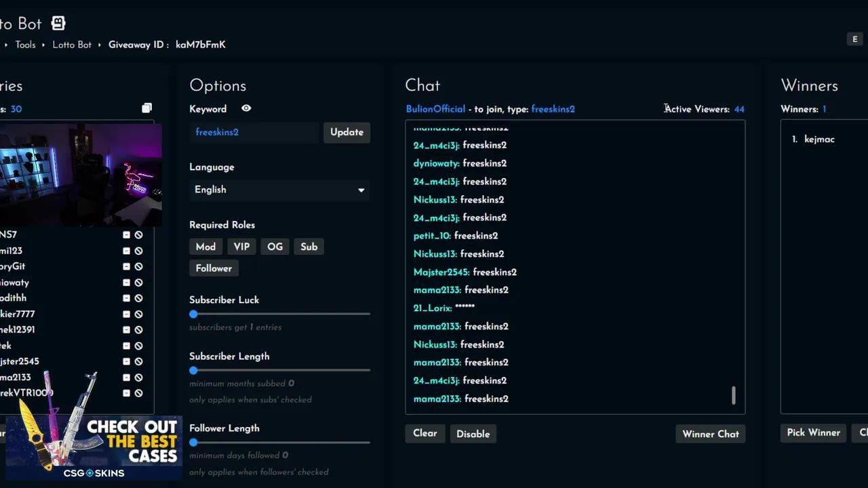The image size is (868, 488).
Task: Go to the Lotto Bot breadcrumb
Action: tap(72, 45)
